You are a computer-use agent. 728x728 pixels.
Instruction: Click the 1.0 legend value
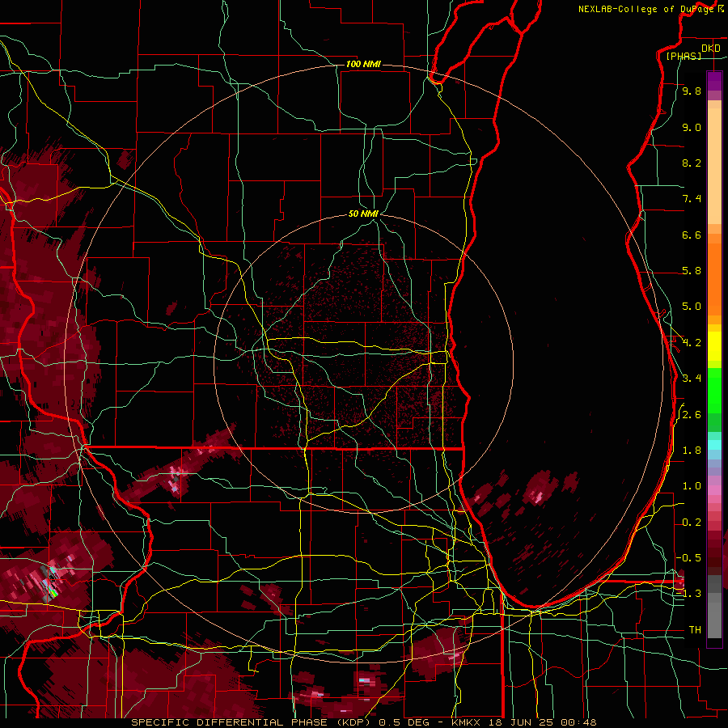692,486
